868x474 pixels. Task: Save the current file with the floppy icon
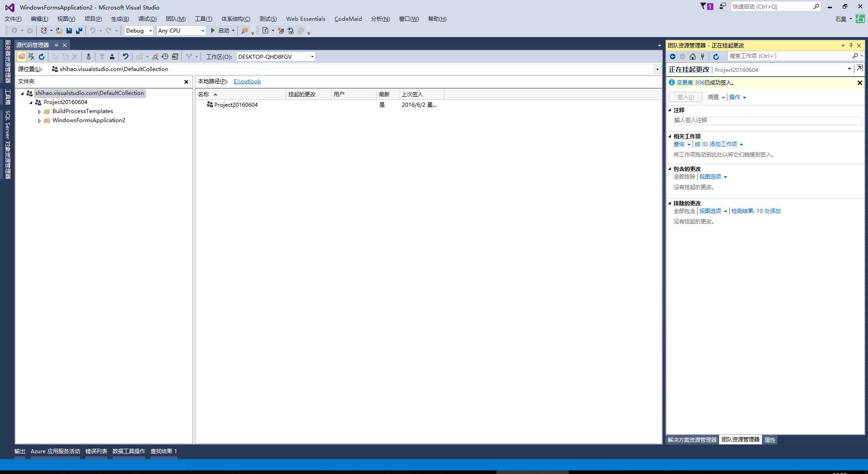click(69, 31)
